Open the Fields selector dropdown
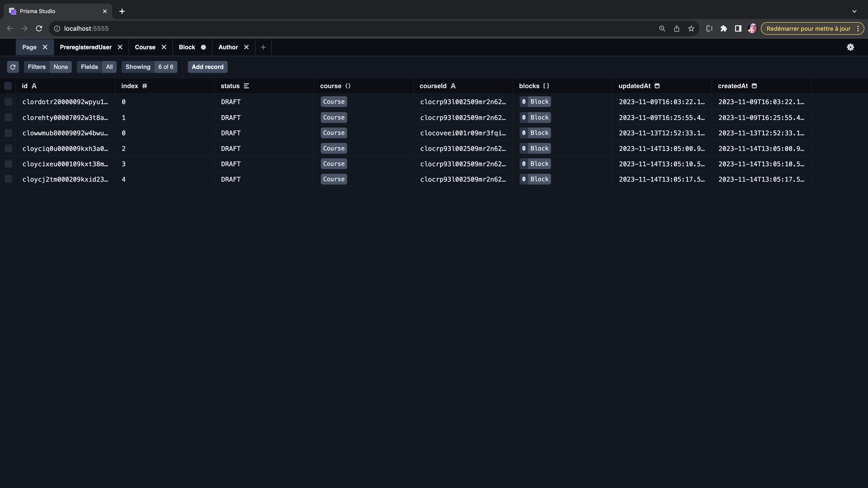The height and width of the screenshot is (488, 868). pos(96,67)
